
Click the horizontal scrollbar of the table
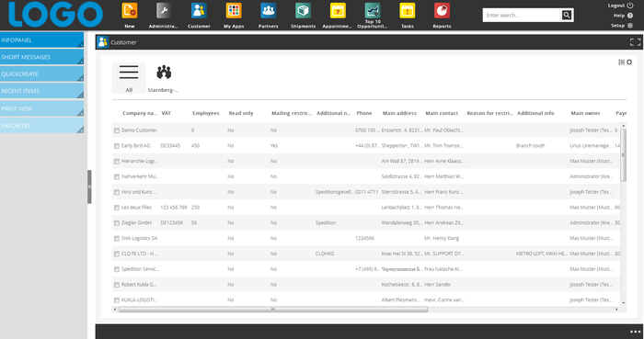point(273,310)
